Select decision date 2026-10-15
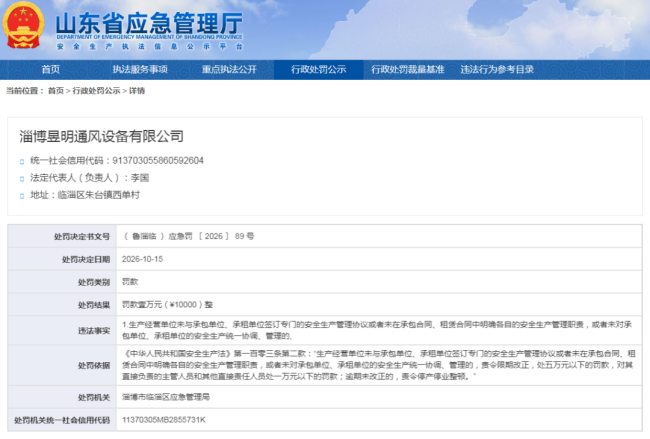650x439 pixels. [x=142, y=259]
